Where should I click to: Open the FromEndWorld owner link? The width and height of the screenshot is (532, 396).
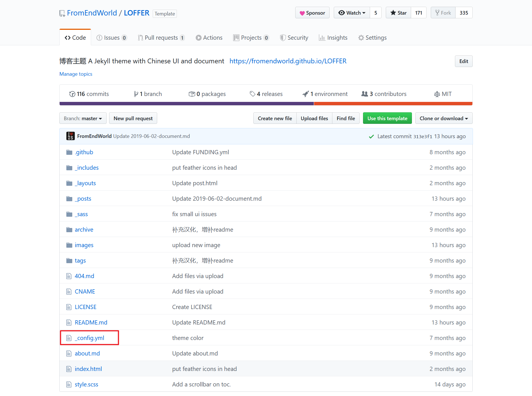point(92,13)
